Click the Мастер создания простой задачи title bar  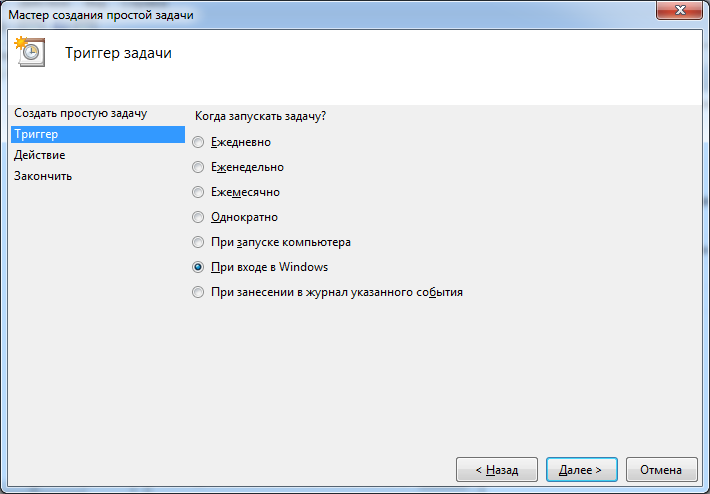(x=300, y=14)
